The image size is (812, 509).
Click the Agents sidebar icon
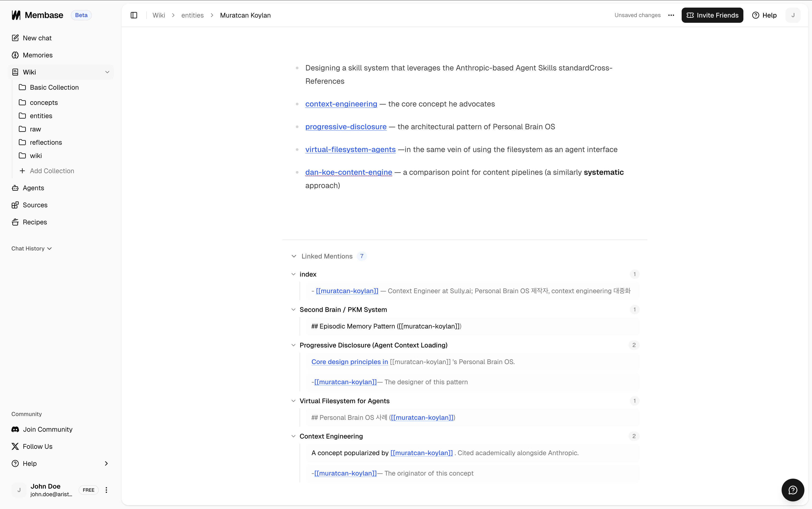15,188
